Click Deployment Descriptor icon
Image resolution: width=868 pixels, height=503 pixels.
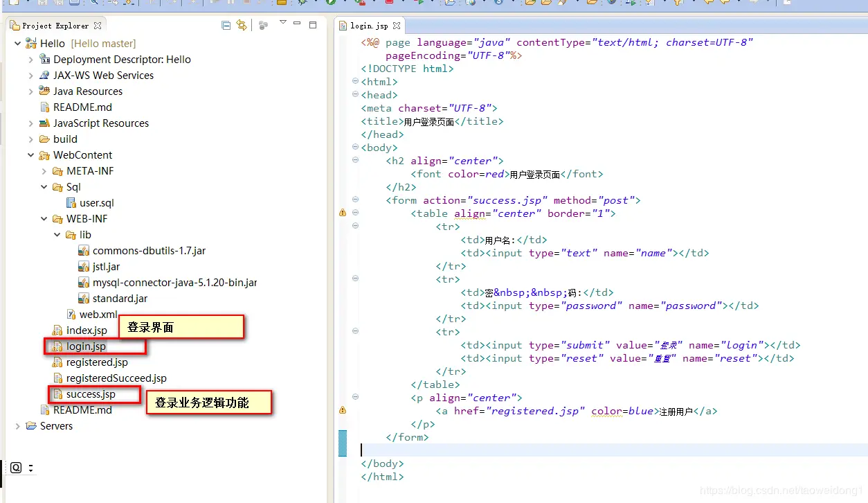pyautogui.click(x=44, y=60)
